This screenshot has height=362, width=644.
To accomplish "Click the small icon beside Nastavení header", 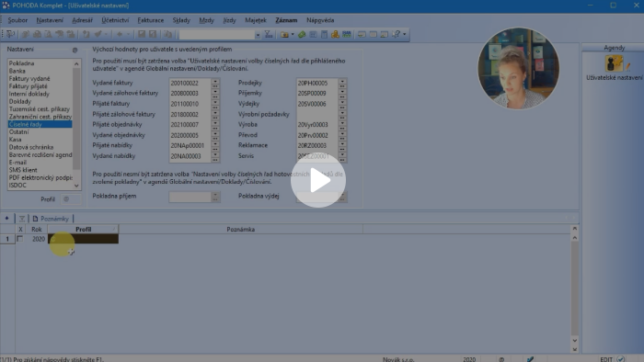I will (x=75, y=50).
